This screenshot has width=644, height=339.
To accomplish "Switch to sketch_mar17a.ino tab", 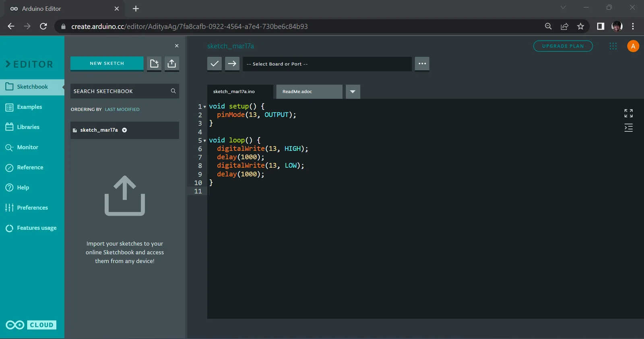I will [240, 92].
